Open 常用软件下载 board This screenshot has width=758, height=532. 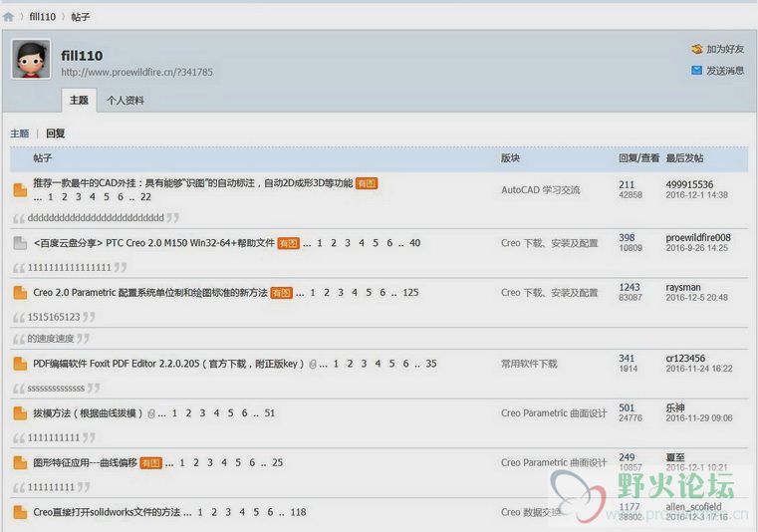(529, 364)
